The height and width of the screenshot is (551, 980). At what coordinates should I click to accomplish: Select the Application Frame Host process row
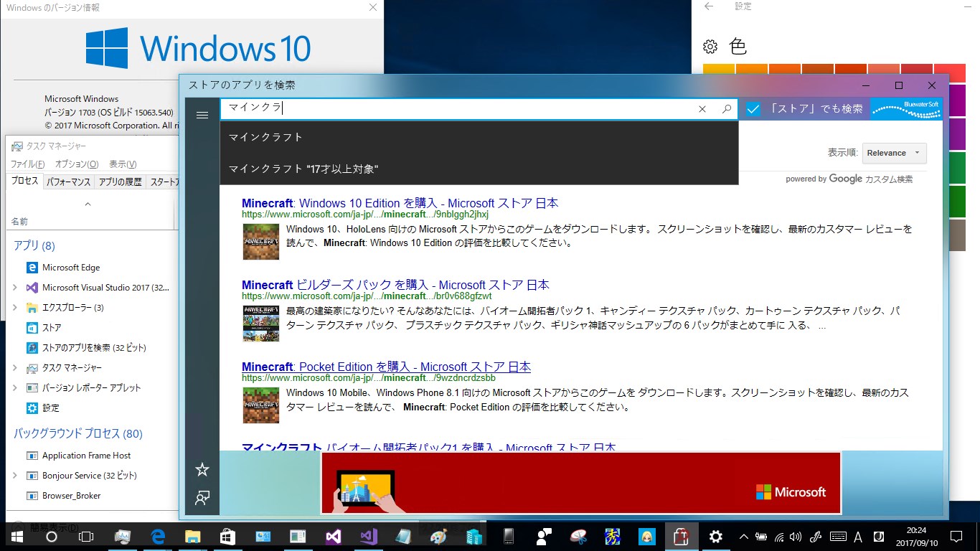(90, 456)
